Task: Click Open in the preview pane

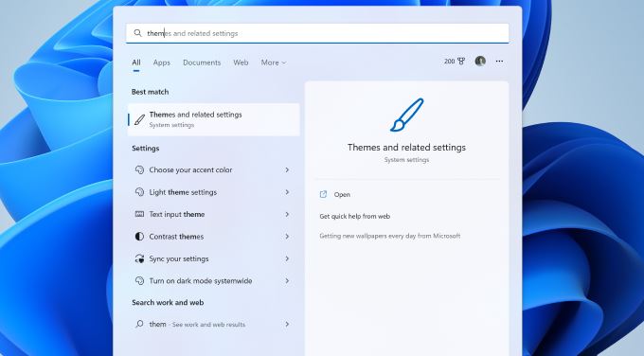Action: (342, 195)
